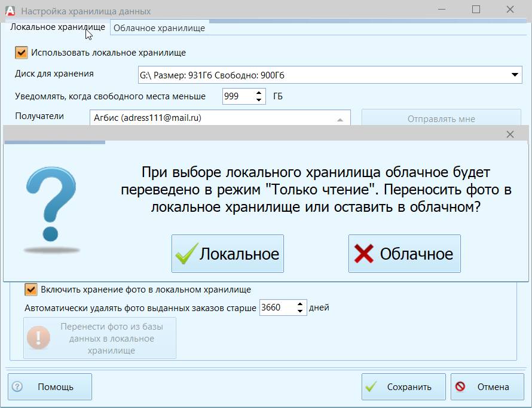Click the Диск для хранения label
The height and width of the screenshot is (408, 532).
(54, 74)
